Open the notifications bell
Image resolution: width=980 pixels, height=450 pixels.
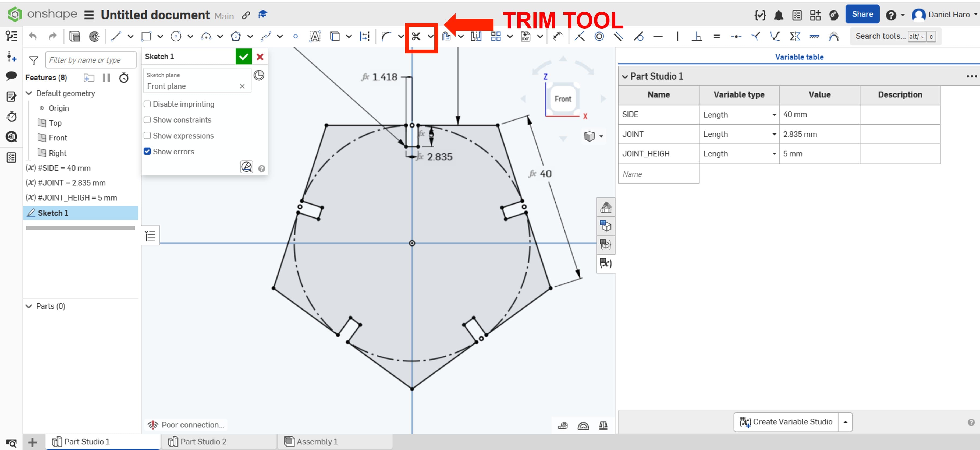[778, 15]
